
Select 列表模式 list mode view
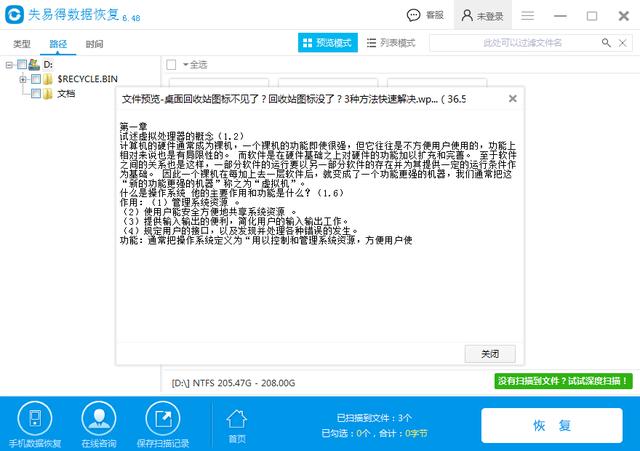(x=391, y=42)
